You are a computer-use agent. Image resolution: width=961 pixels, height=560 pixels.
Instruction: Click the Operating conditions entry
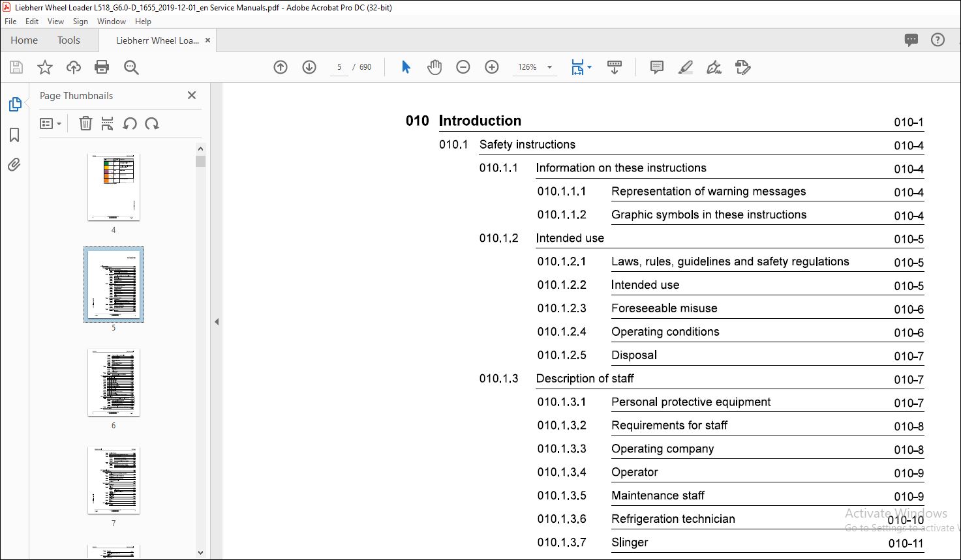(665, 332)
